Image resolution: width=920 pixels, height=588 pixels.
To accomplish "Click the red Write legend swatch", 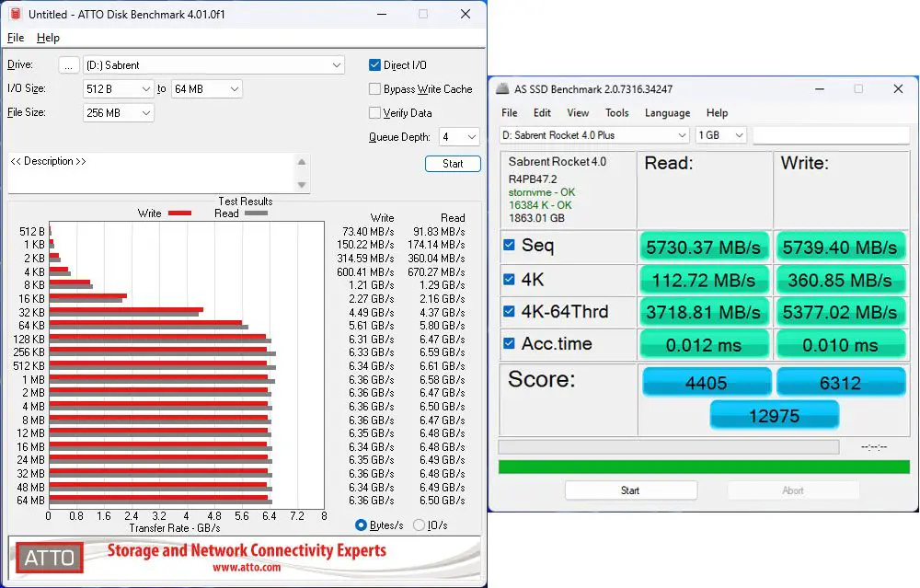I will (x=179, y=213).
